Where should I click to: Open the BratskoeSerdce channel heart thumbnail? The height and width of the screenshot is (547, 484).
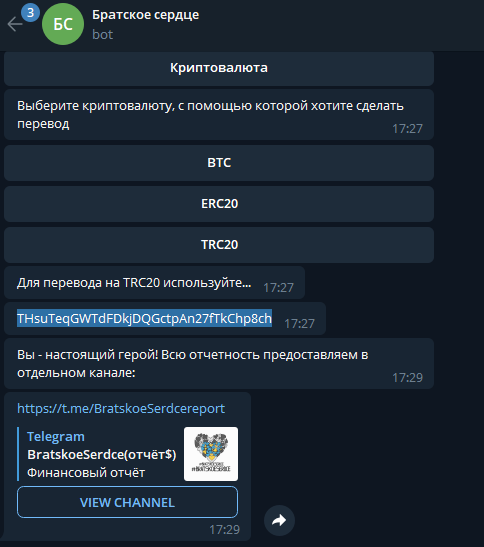pos(211,454)
